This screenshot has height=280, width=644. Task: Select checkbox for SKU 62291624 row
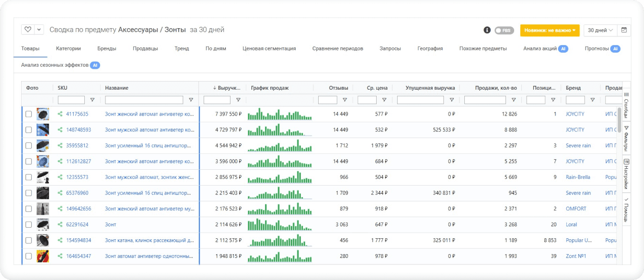[x=29, y=224]
